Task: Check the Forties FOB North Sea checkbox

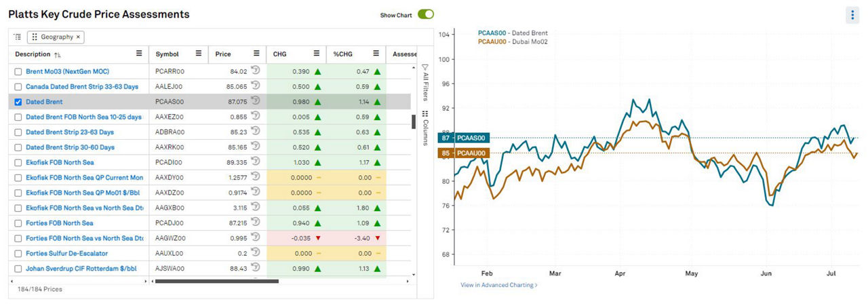Action: (18, 223)
